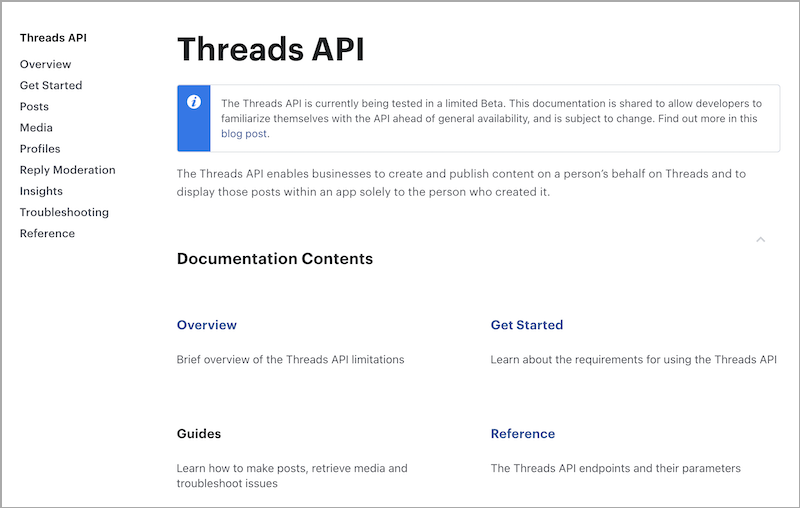Select Media in the sidebar navigation

coord(36,128)
